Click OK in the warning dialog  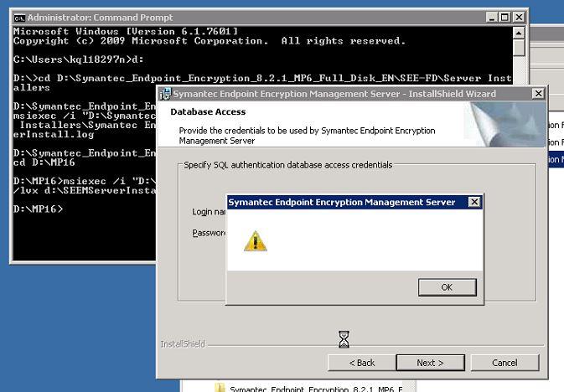(448, 287)
